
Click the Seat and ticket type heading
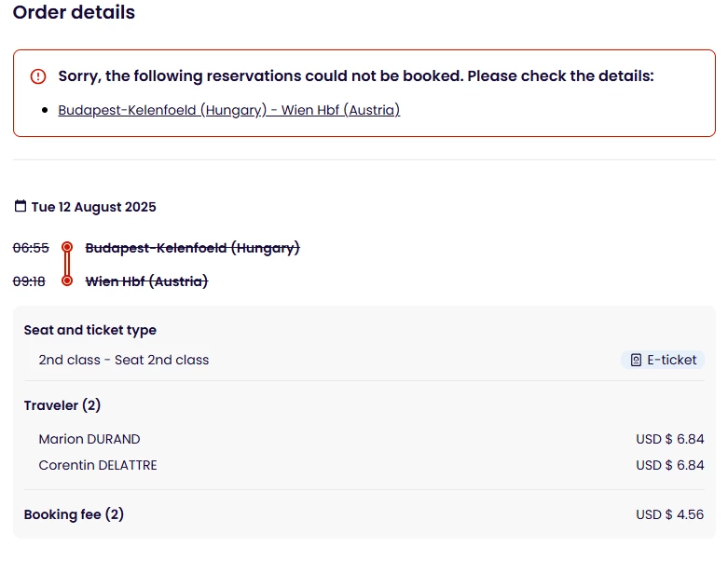pos(90,330)
